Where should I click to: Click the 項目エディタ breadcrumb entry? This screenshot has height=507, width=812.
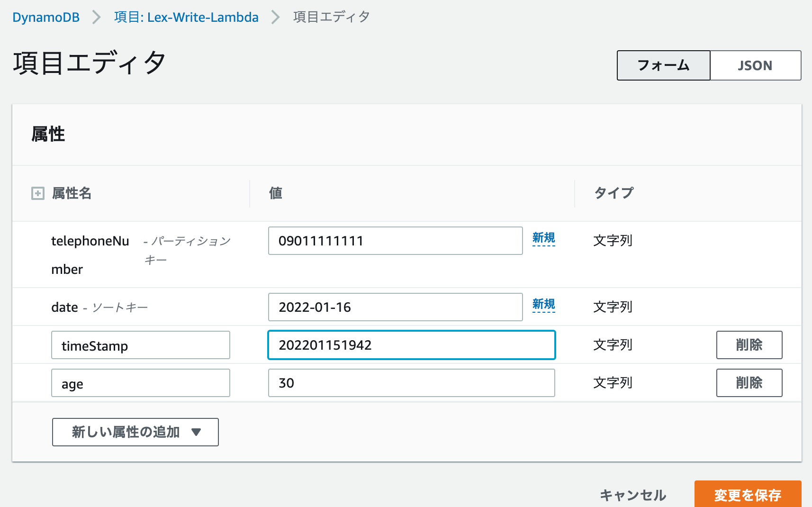point(331,17)
